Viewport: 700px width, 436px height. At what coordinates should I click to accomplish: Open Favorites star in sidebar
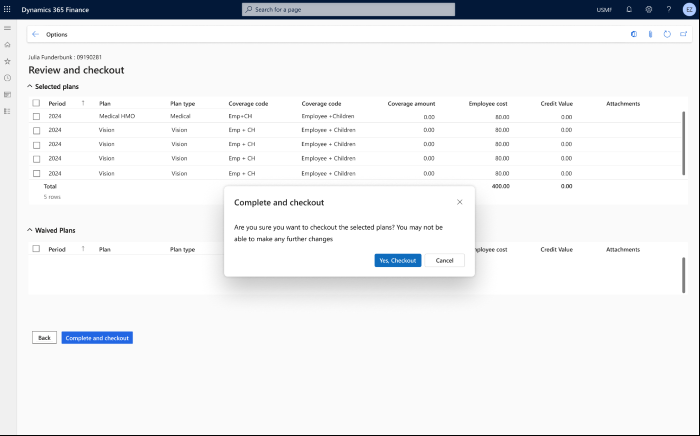coord(7,61)
